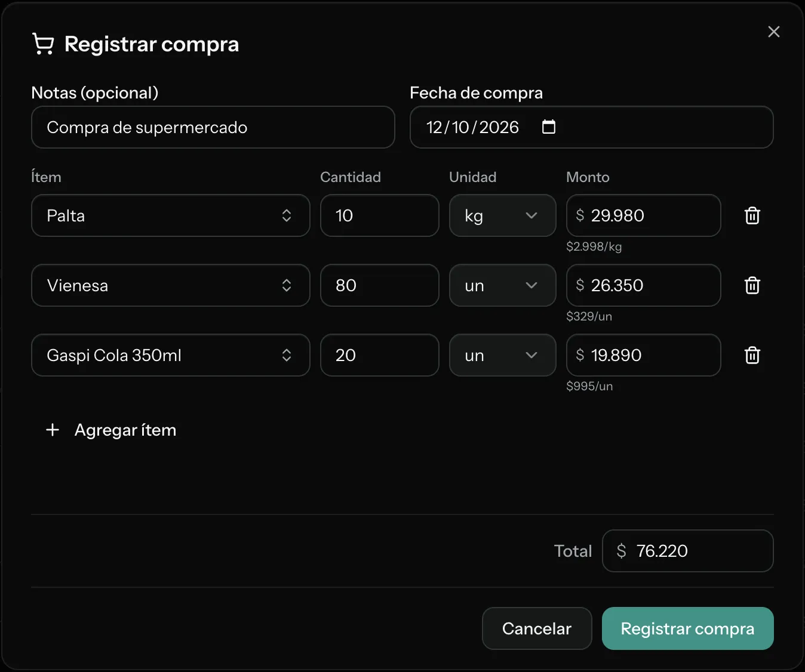Viewport: 805px width, 672px height.
Task: Change the kg unit dropdown for Palta
Action: coord(503,215)
